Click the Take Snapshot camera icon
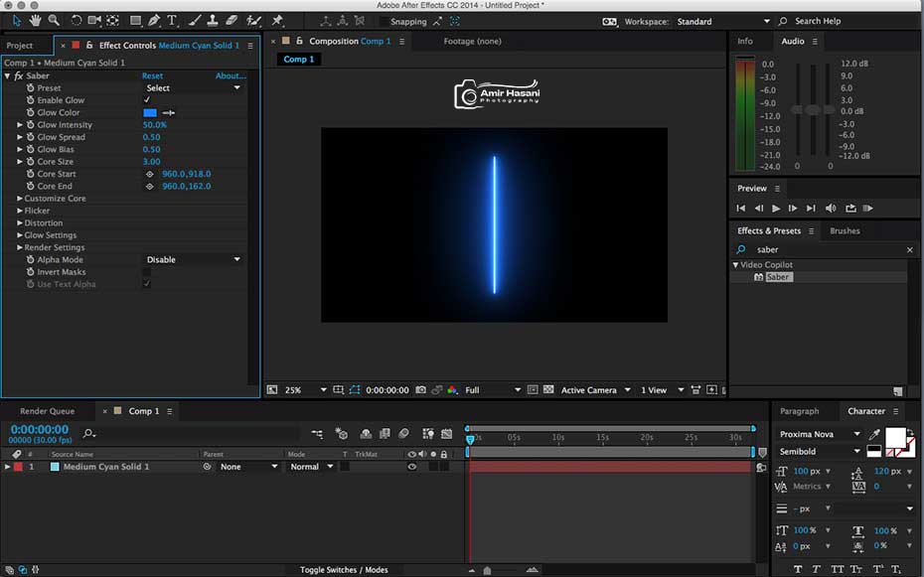 pos(420,389)
